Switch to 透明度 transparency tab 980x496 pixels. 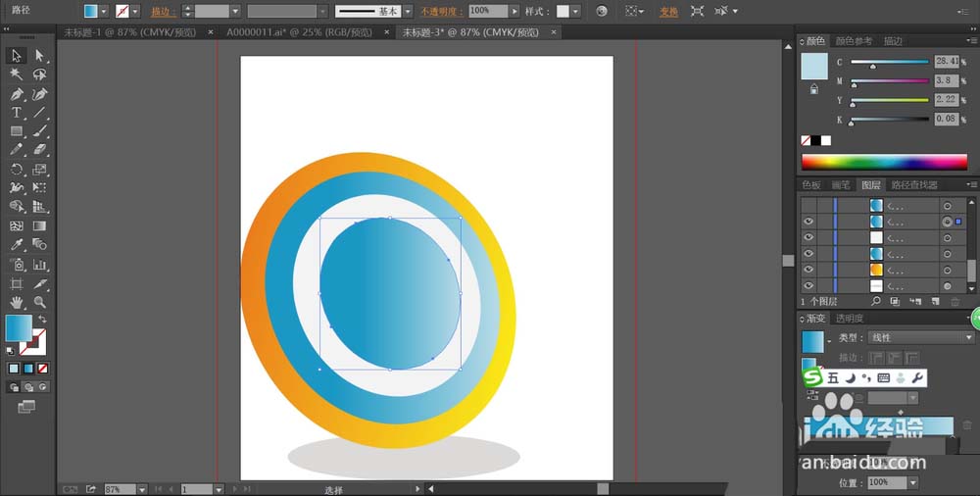[850, 319]
